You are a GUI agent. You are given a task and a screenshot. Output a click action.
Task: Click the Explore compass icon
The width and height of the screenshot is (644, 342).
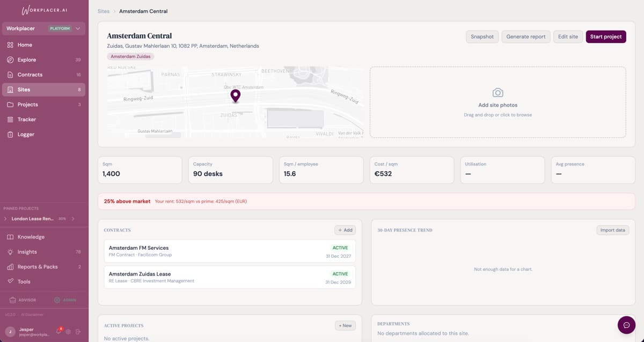[x=10, y=60]
